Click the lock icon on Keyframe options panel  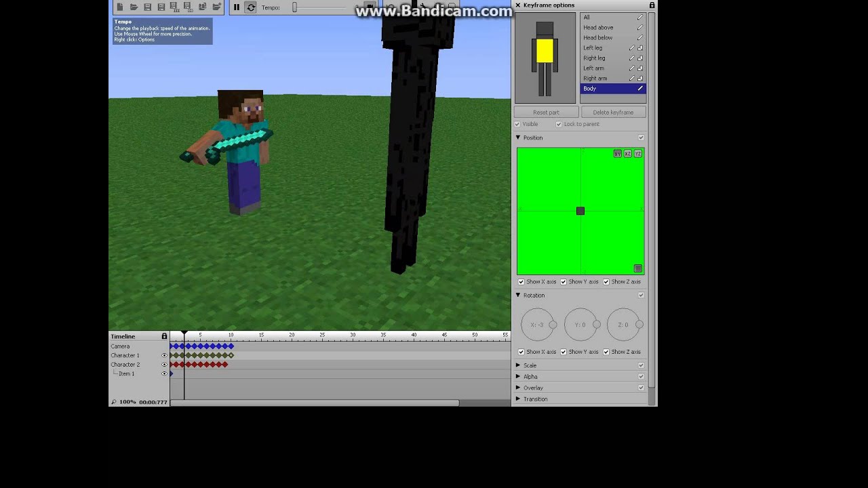[652, 5]
